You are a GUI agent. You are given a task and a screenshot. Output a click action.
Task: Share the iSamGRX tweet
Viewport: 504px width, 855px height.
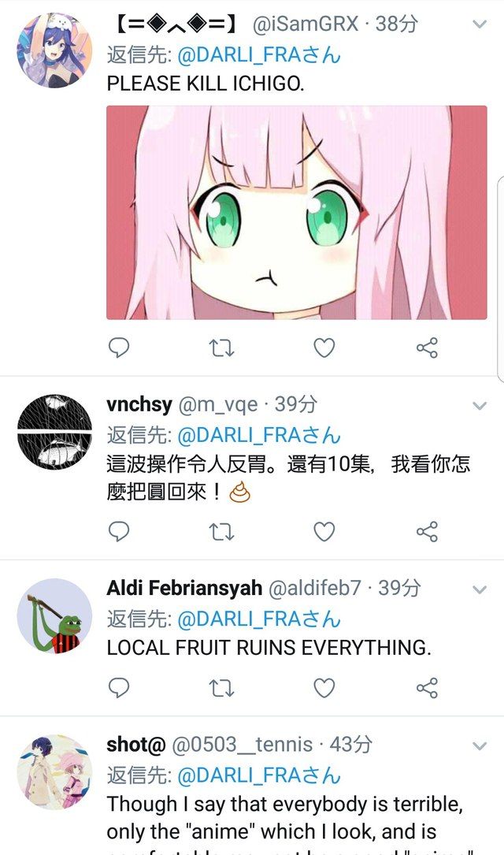click(x=427, y=348)
